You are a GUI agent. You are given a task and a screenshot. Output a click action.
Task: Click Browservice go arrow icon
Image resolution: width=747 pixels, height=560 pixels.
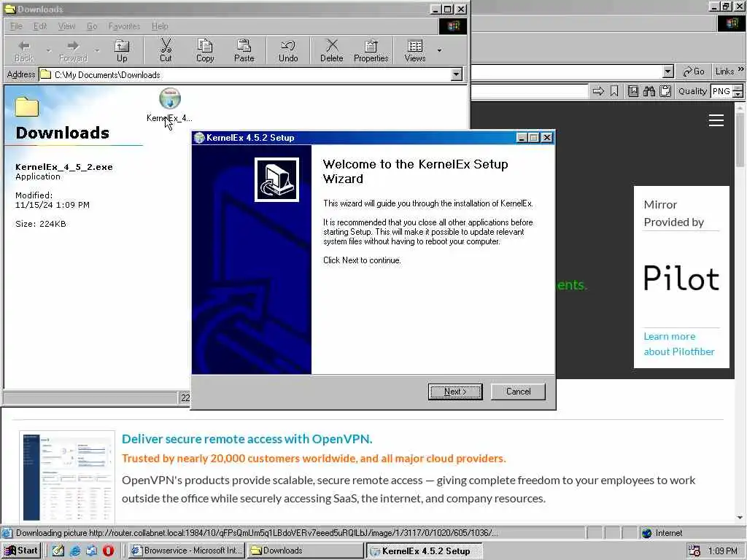point(598,91)
